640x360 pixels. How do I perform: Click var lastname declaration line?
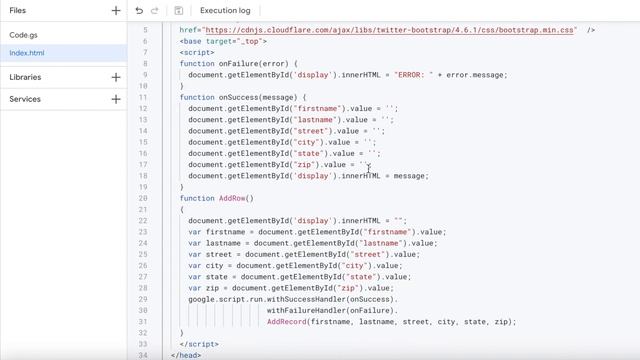[313, 243]
